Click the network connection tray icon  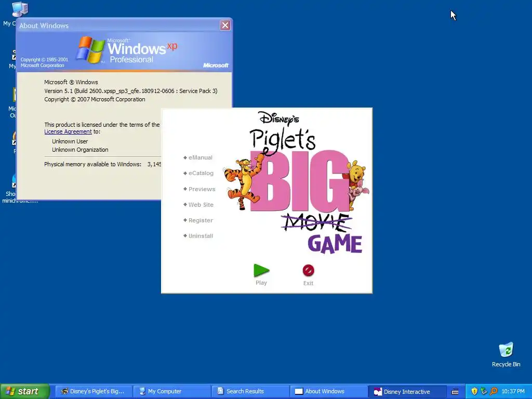pos(484,391)
